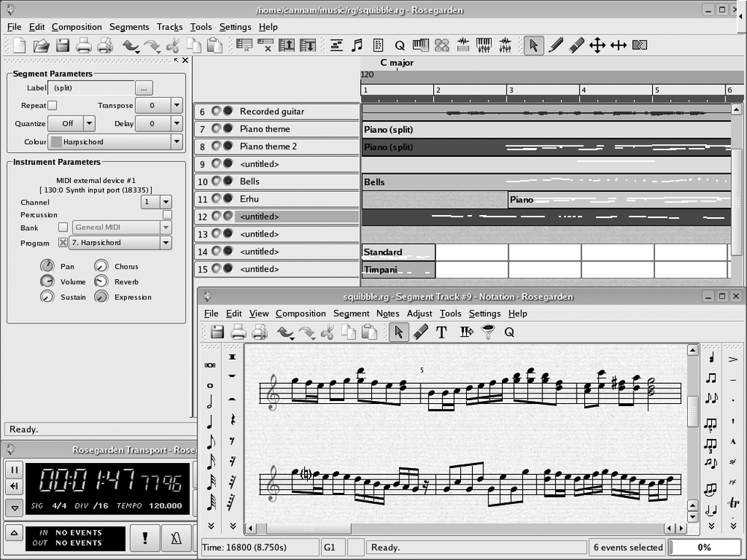The height and width of the screenshot is (560, 747).
Task: Open the Quantize dropdown
Action: coord(89,123)
